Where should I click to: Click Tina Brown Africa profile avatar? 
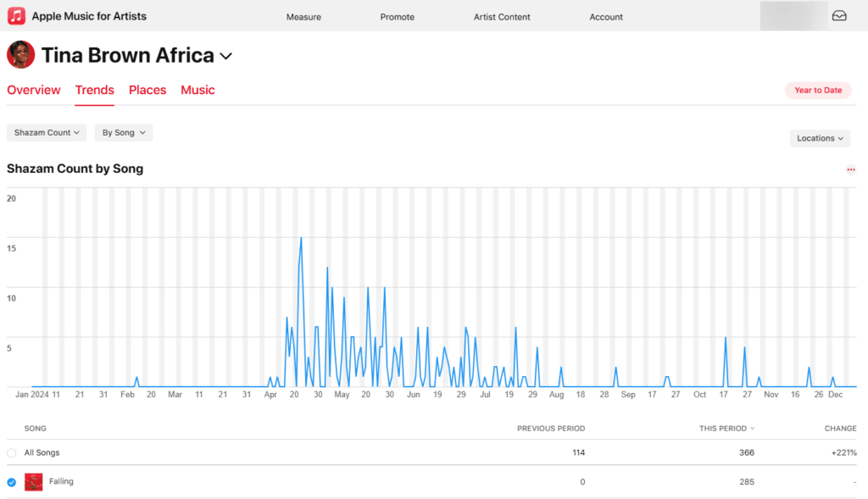(x=20, y=55)
